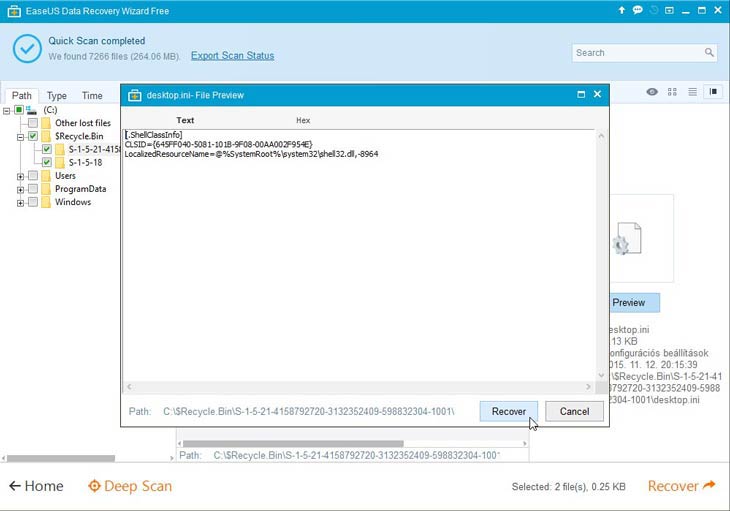This screenshot has height=511, width=730.
Task: Toggle the preview eye icon
Action: [652, 92]
